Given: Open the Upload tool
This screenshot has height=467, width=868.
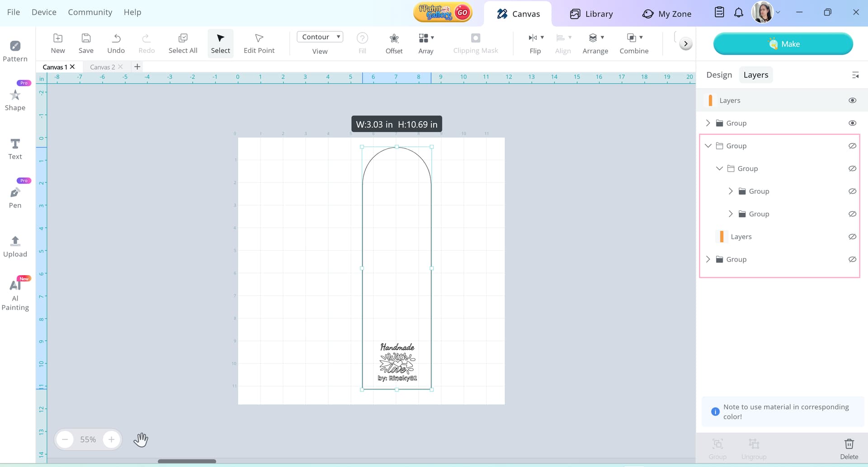Looking at the screenshot, I should coord(15,247).
